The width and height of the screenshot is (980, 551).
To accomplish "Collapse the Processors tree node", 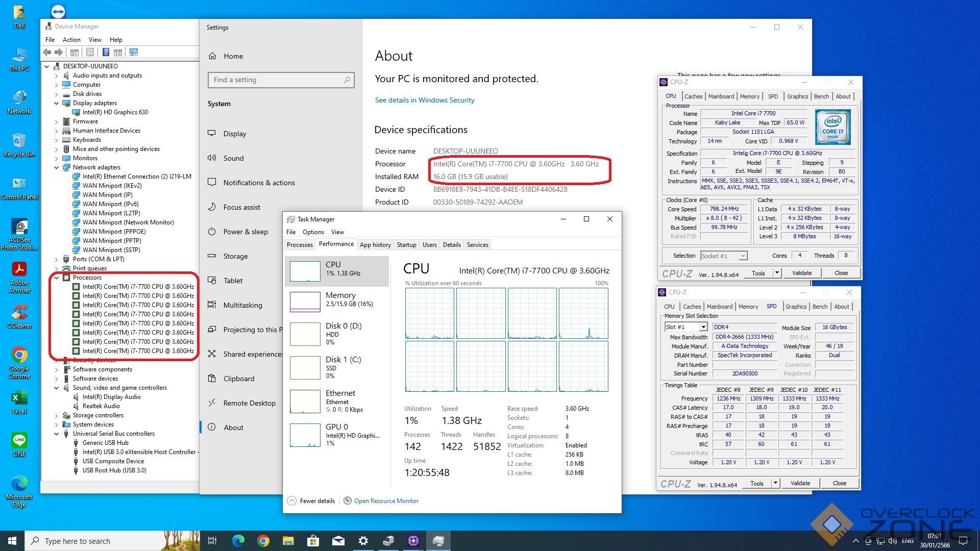I will point(57,278).
